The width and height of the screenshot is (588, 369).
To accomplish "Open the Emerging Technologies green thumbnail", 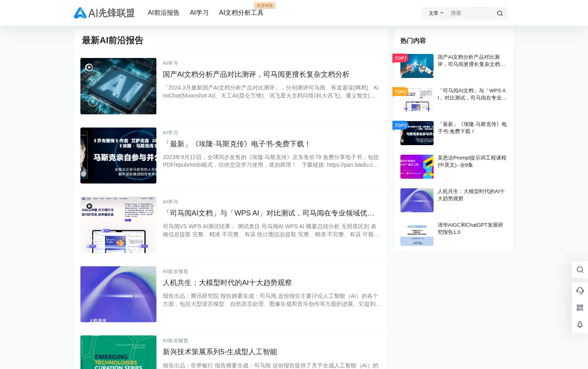I will (118, 352).
